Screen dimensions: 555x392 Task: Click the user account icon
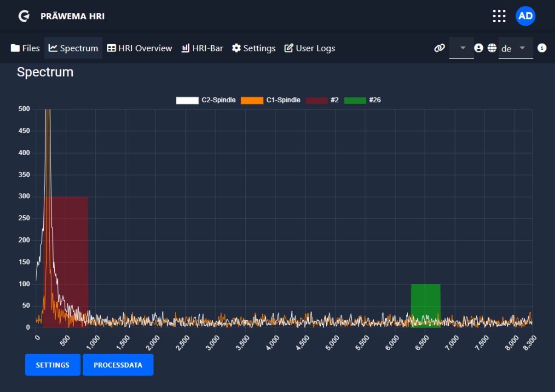coord(479,48)
